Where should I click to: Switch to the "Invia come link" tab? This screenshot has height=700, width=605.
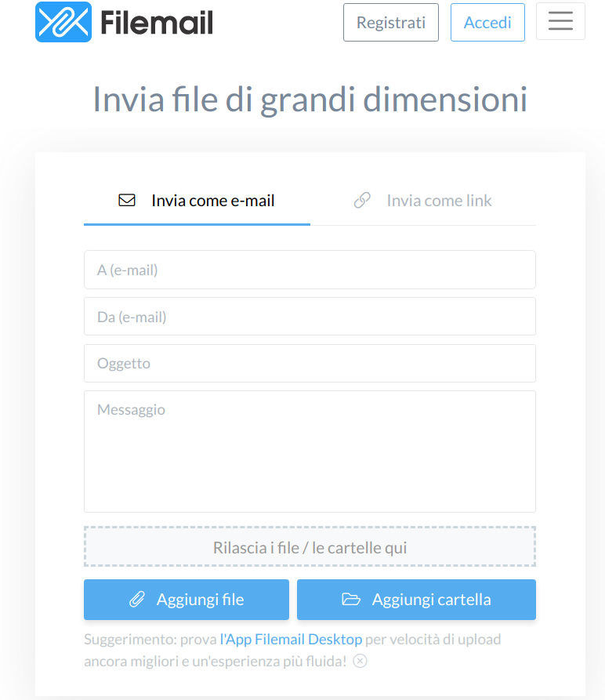point(439,201)
